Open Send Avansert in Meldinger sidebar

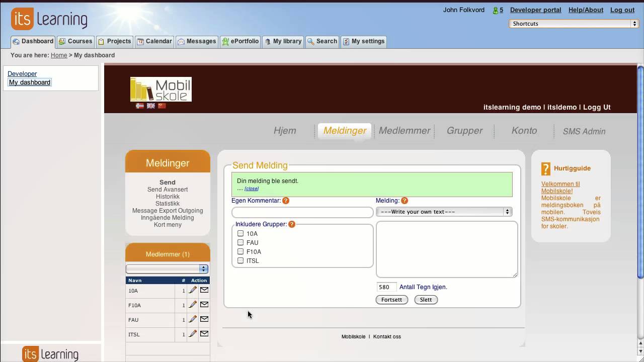(x=168, y=190)
